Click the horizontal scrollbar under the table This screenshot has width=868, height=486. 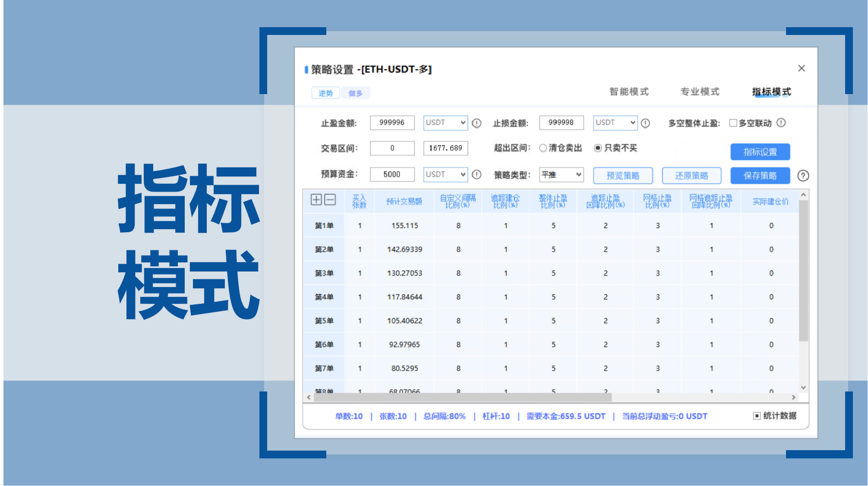pos(462,397)
